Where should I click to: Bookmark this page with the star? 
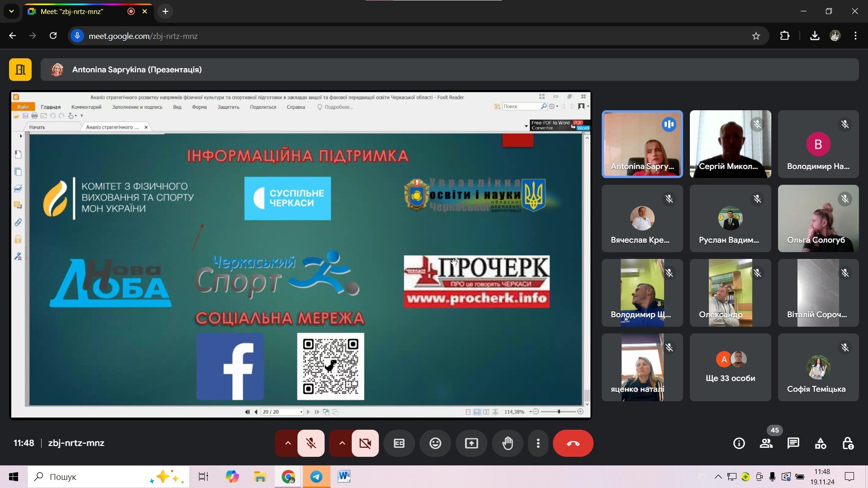(756, 36)
